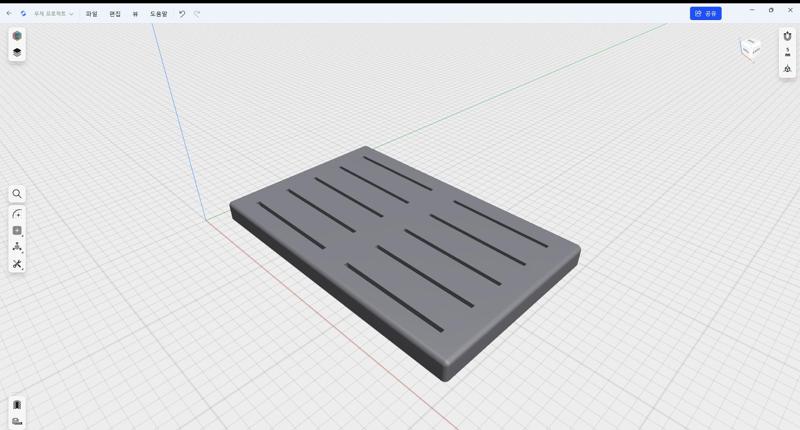Screen dimensions: 800x430
Task: Click the dark door-shaped icon at bottom left
Action: (17, 405)
